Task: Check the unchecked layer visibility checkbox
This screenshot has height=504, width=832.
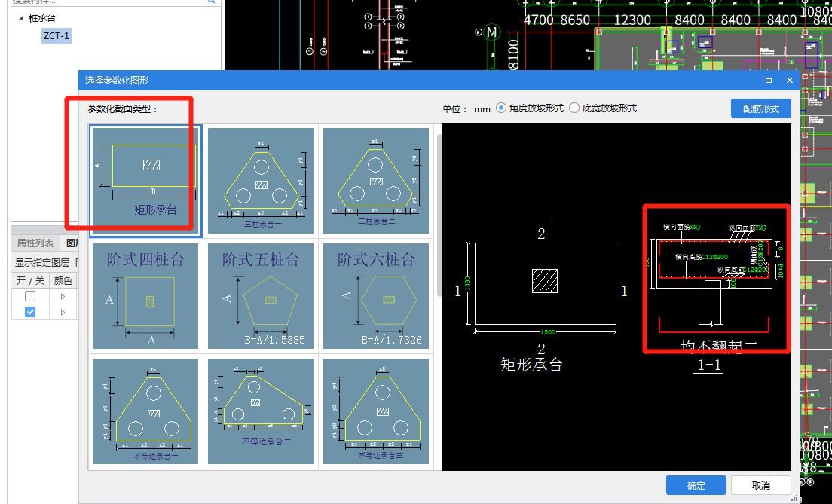Action: click(30, 296)
